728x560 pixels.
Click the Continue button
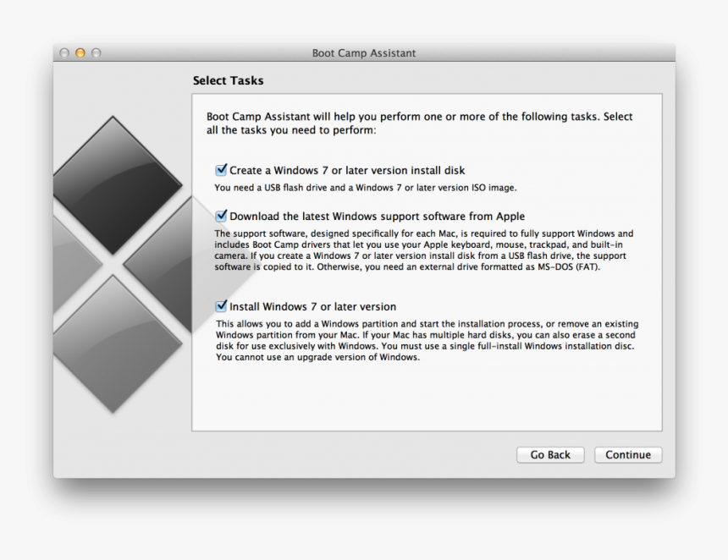coord(628,454)
